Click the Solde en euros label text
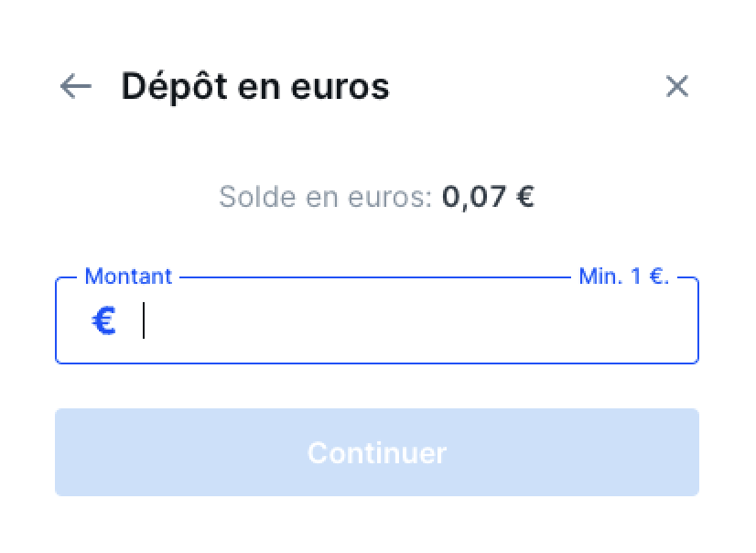 click(326, 197)
